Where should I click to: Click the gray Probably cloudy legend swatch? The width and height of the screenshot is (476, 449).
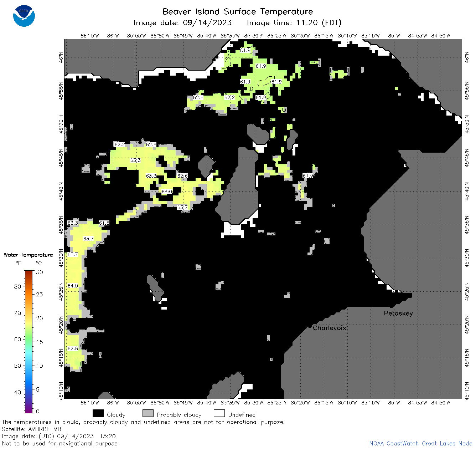148,413
